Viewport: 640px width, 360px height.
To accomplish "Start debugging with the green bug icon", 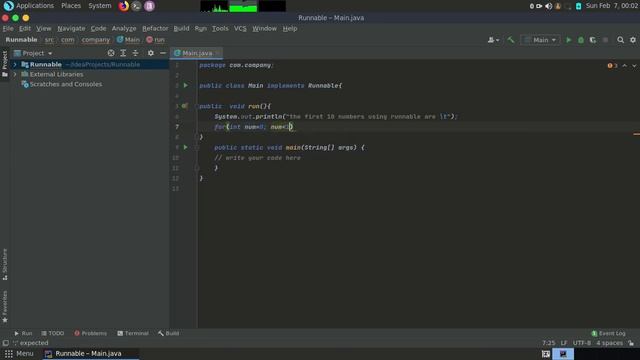I will click(580, 40).
